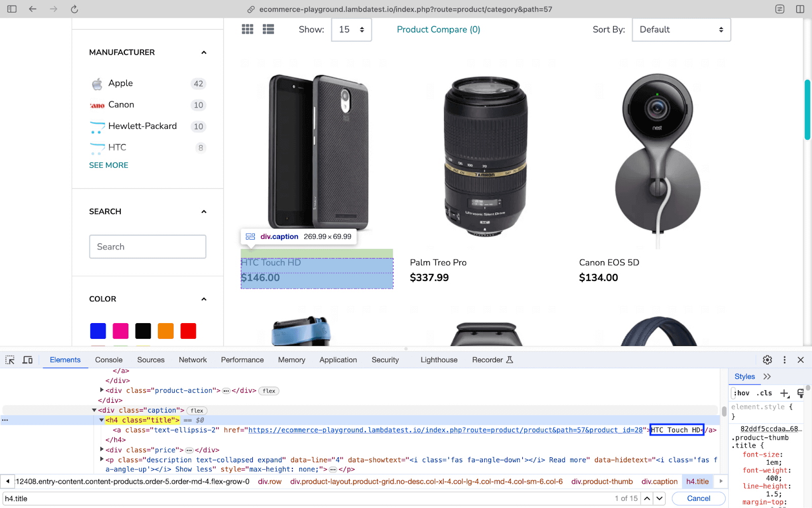The width and height of the screenshot is (812, 508).
Task: Filter by Hewlett-Packard manufacturer
Action: 143,126
